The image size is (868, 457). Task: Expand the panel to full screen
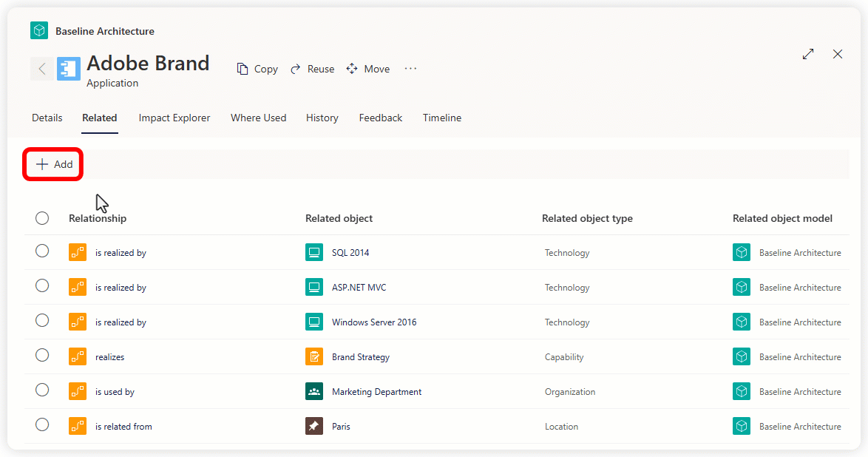[808, 54]
